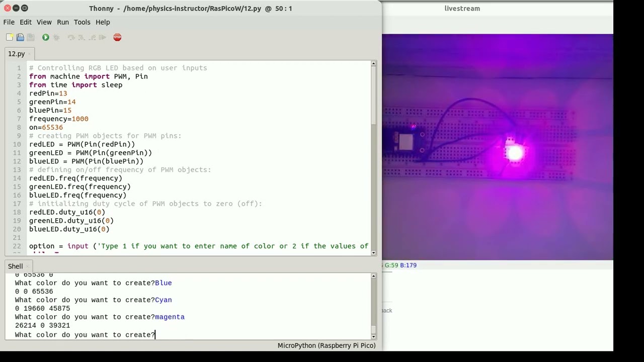
Task: Save the current script with disk icon
Action: click(x=31, y=37)
